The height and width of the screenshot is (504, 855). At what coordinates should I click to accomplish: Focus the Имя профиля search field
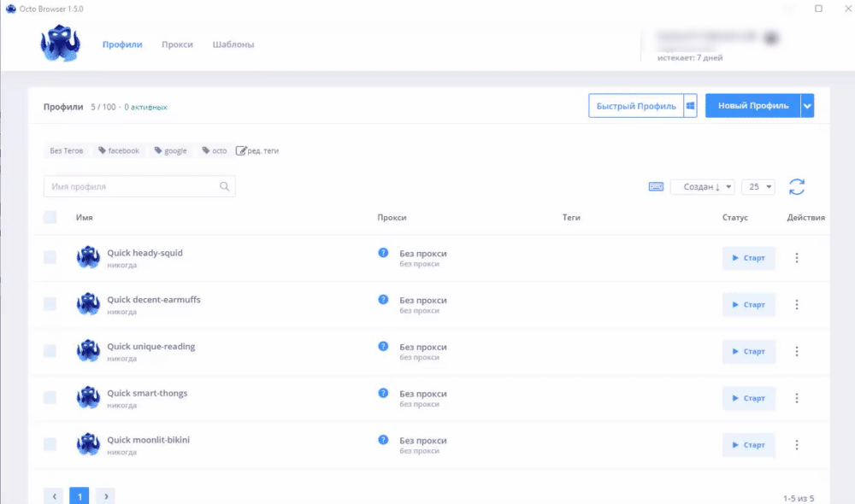click(x=139, y=186)
